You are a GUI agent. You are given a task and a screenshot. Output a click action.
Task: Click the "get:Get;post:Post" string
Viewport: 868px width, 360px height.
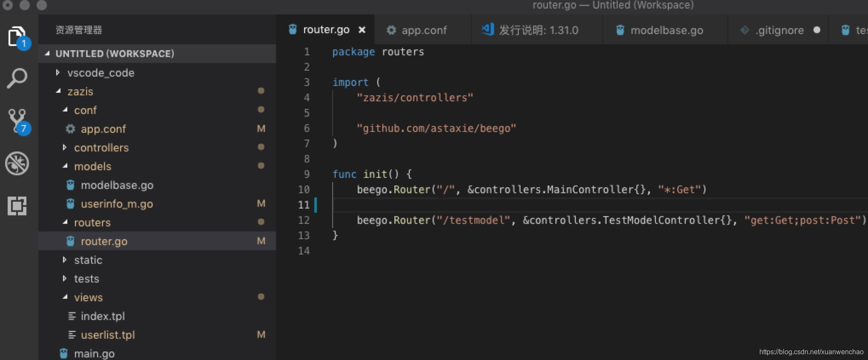(802, 220)
